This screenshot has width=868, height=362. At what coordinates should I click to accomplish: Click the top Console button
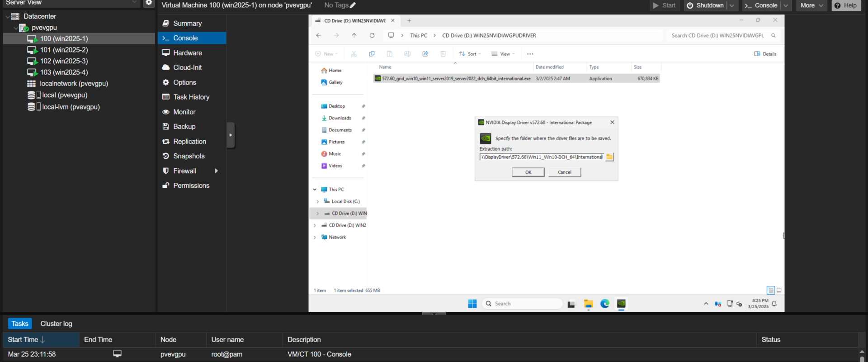(761, 5)
